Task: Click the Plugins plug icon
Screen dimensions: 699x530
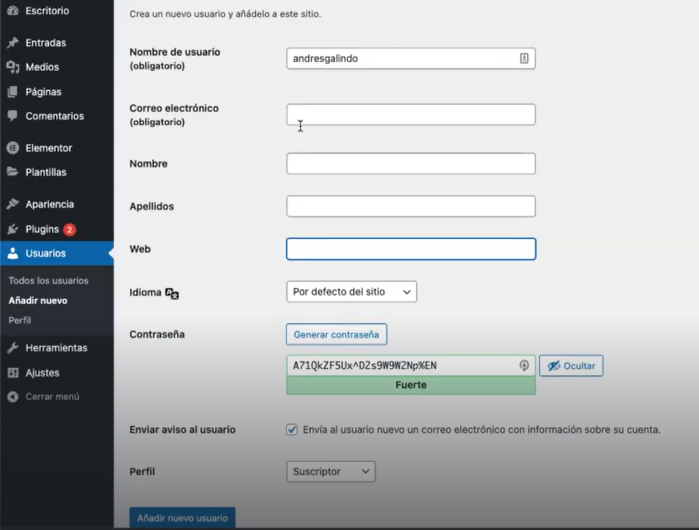Action: pyautogui.click(x=13, y=229)
